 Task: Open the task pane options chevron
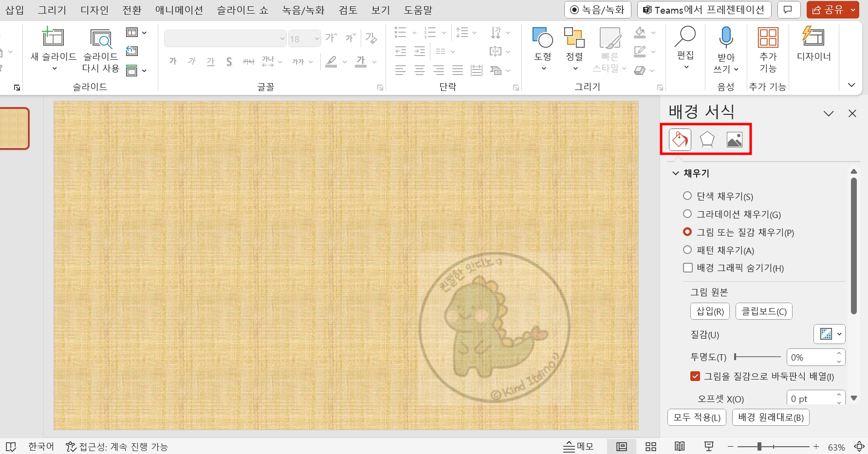tap(829, 113)
